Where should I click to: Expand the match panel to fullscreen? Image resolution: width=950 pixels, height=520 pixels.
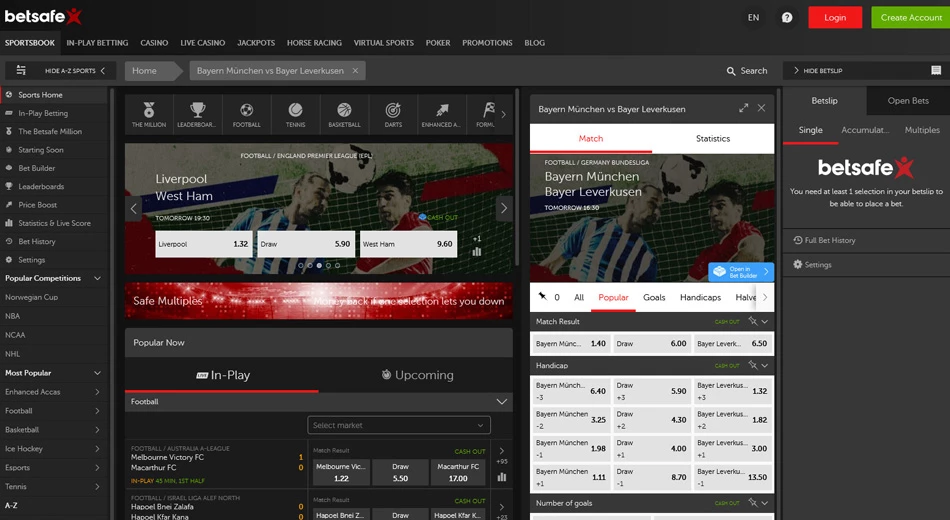[743, 108]
